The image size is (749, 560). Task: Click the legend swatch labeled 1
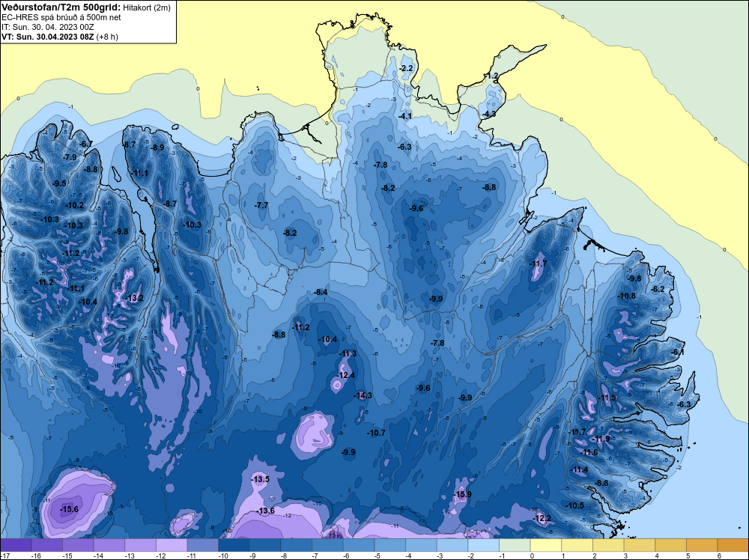(577, 545)
